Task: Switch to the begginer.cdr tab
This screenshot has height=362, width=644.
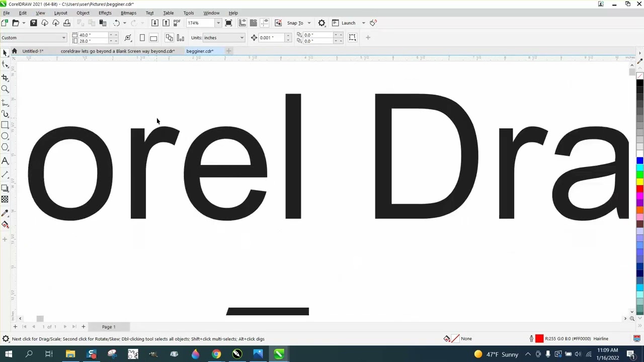Action: point(200,51)
